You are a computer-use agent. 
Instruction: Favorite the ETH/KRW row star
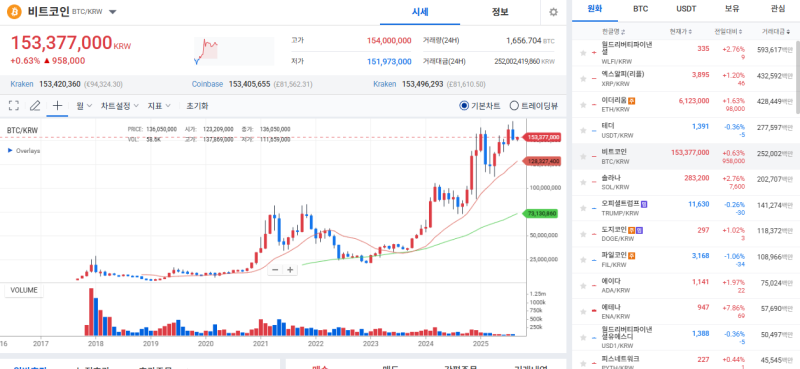[x=583, y=105]
